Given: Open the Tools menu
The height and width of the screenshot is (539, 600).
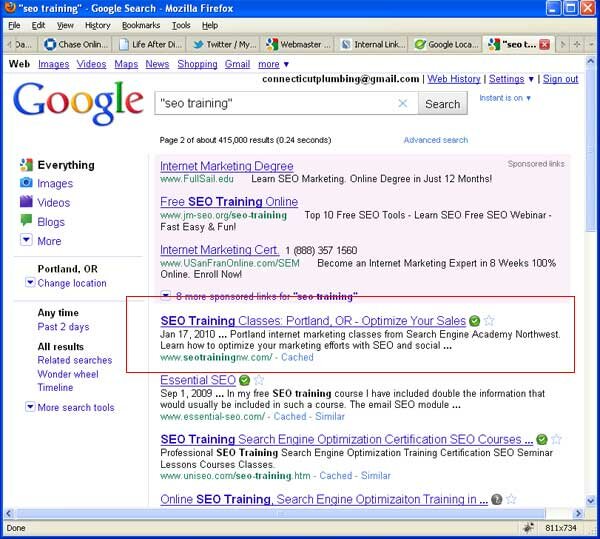Looking at the screenshot, I should click(x=181, y=25).
